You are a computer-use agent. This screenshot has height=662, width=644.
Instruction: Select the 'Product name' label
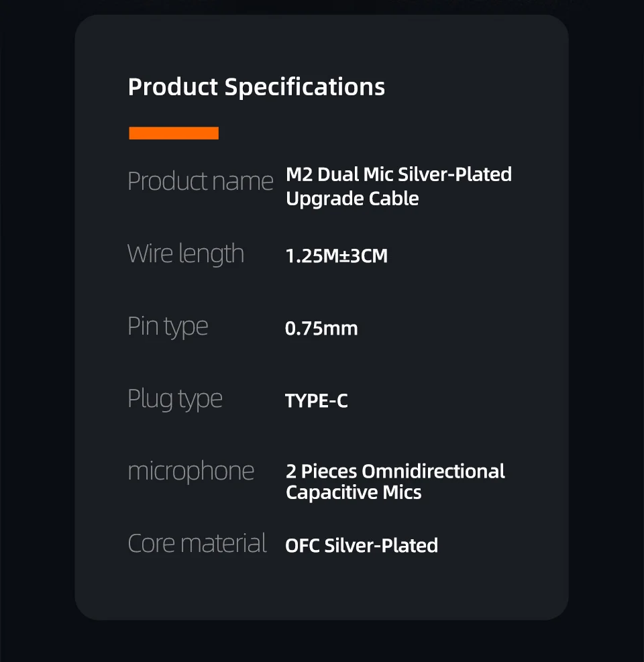point(200,182)
